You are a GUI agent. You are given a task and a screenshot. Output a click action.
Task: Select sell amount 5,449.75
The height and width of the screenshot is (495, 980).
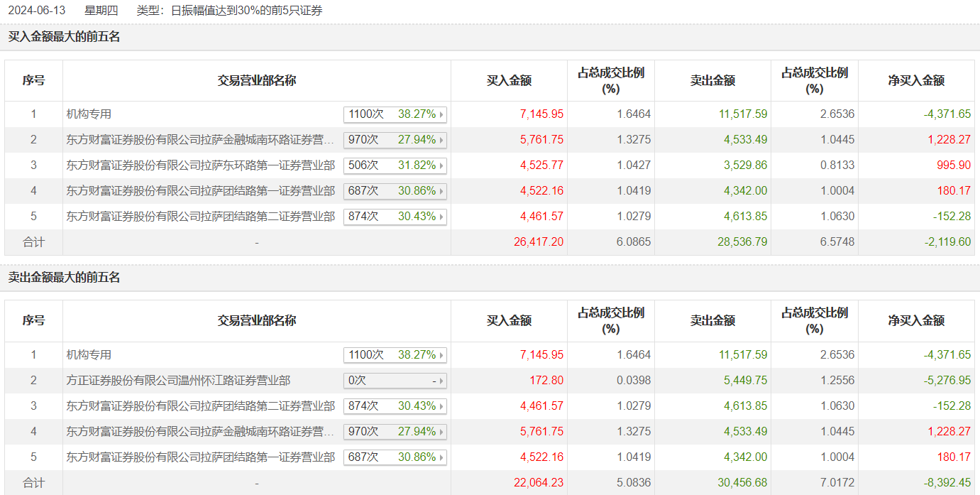coord(746,381)
